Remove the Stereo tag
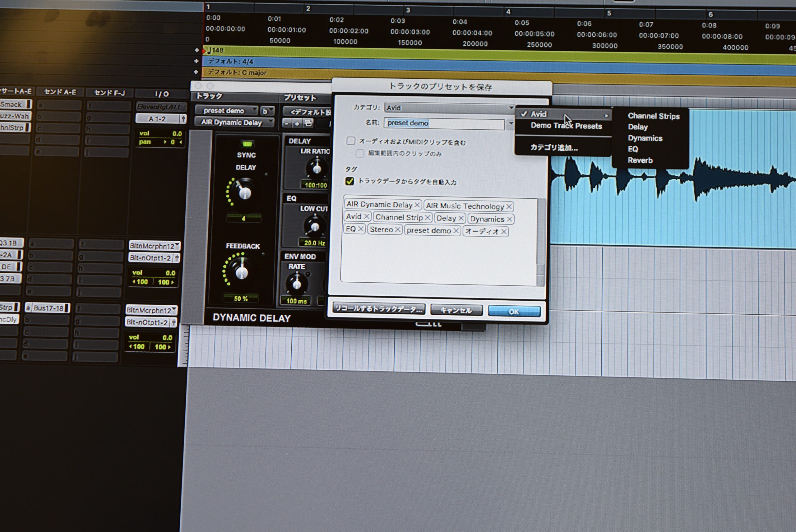The height and width of the screenshot is (532, 796). point(397,230)
